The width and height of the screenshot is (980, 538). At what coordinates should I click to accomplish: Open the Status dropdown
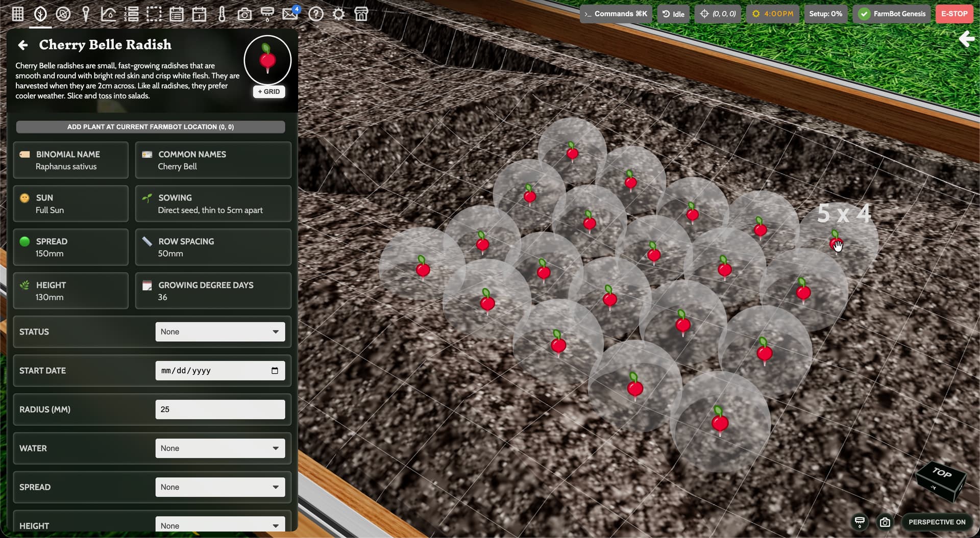point(220,332)
